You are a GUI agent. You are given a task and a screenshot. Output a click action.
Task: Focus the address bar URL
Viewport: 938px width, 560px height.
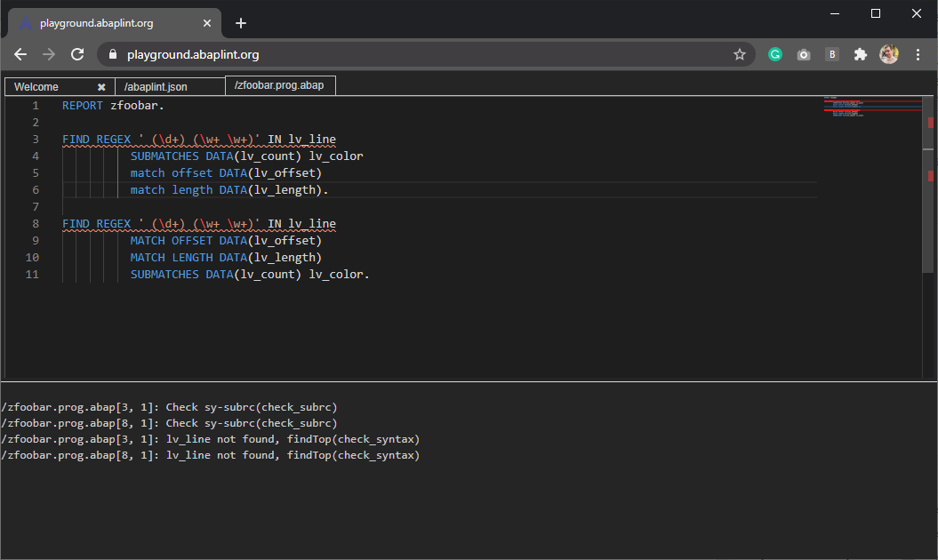point(193,54)
